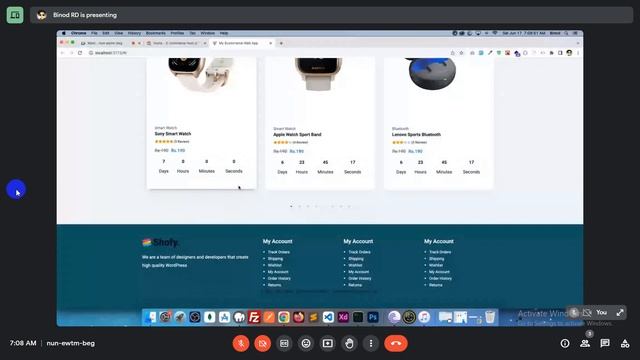Open Order History in rightmost My Account column
Viewport: 640px width, 360px height.
point(440,278)
